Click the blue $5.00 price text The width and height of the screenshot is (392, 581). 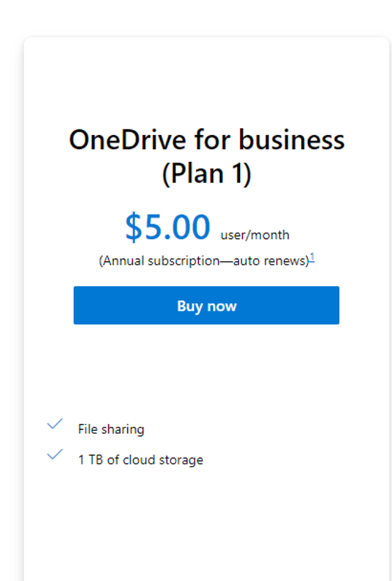tap(168, 226)
